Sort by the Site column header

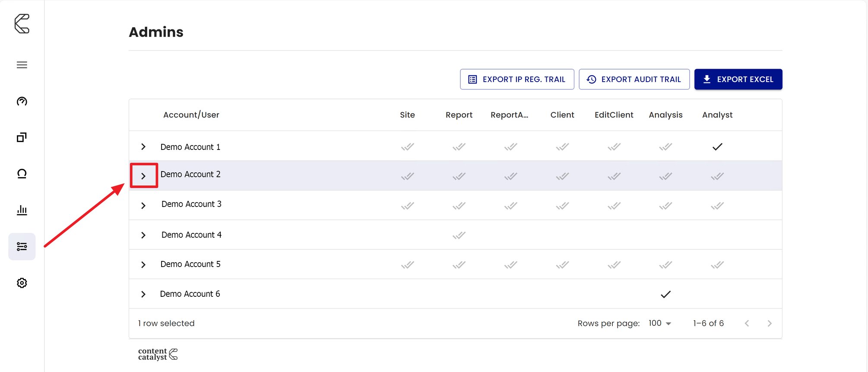[407, 115]
